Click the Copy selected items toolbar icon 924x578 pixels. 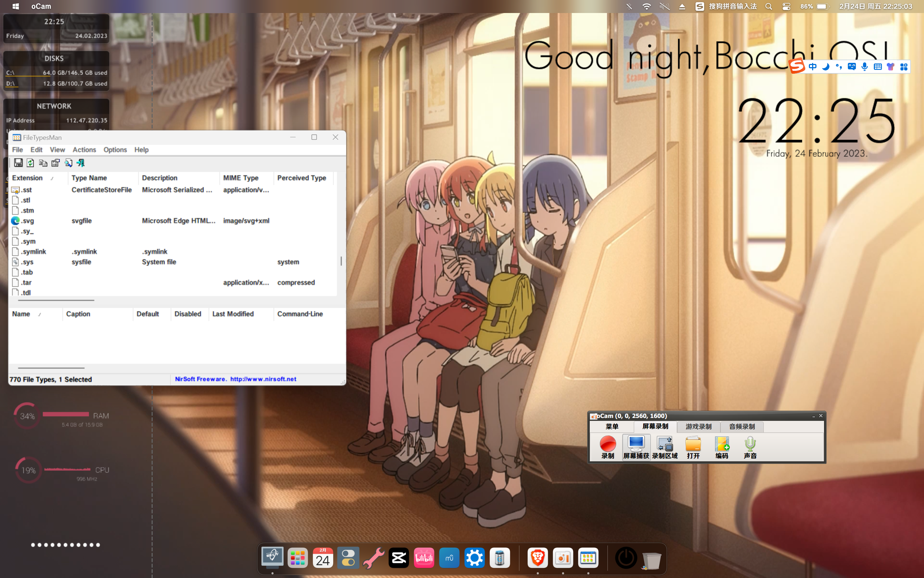[x=43, y=163]
